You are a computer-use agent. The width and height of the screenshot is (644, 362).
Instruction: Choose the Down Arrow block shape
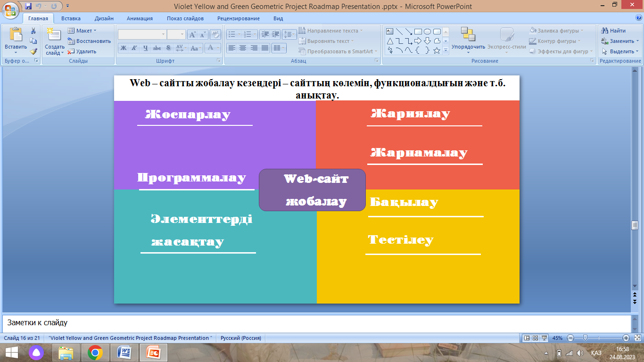pos(428,41)
